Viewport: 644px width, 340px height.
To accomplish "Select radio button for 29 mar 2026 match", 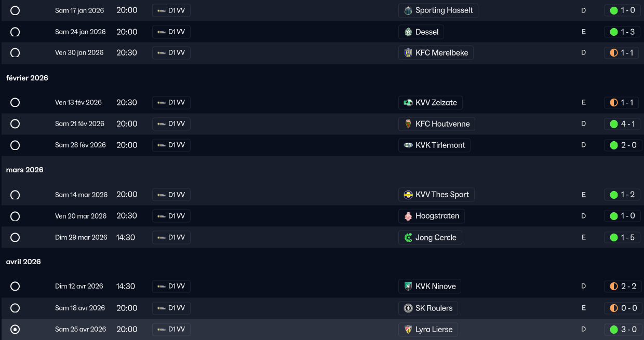I will pyautogui.click(x=15, y=238).
